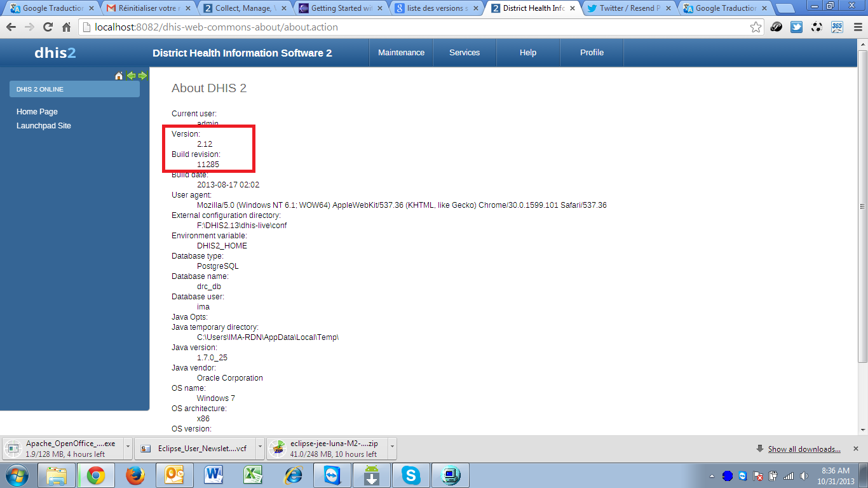Launch Firefox from the taskbar
Viewport: 868px width, 488px height.
[135, 475]
